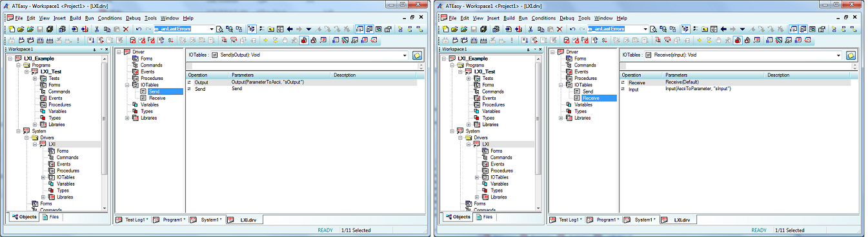Click the Input operation row in the right window
Screen dimensions: 868x237
pyautogui.click(x=735, y=89)
